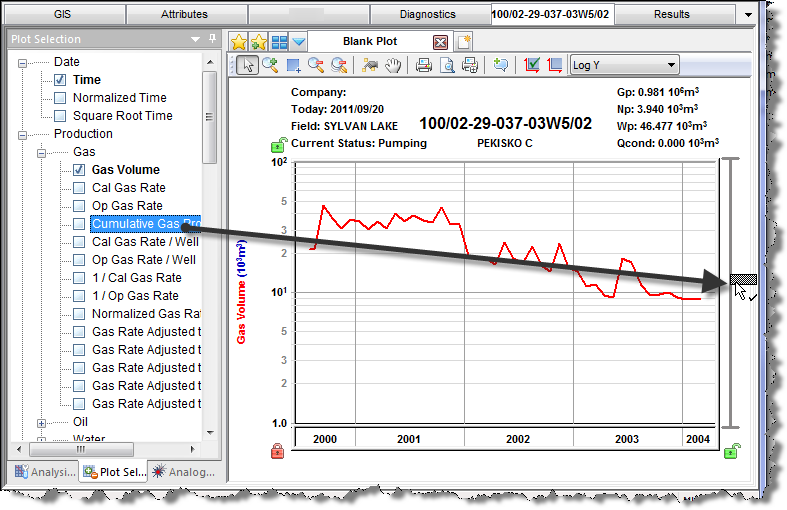Click the green unlock icon at bottom right
This screenshot has height=510, width=787.
point(733,452)
